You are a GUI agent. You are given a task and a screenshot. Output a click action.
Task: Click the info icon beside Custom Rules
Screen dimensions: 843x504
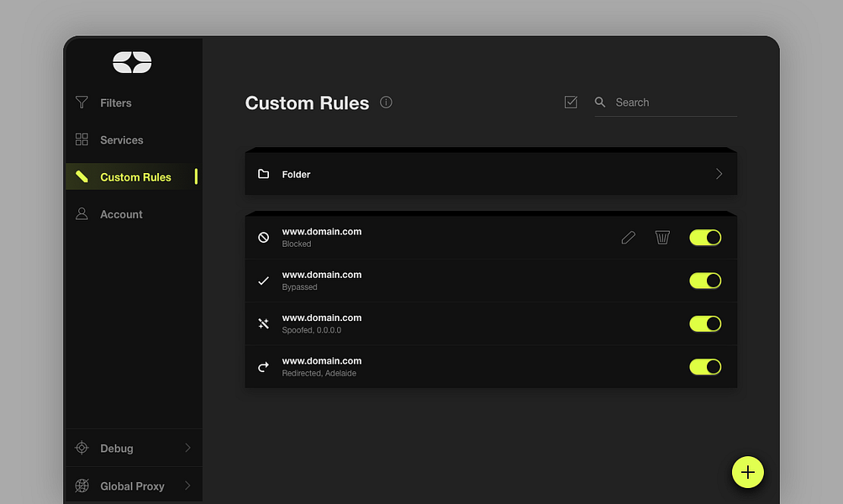(x=386, y=102)
